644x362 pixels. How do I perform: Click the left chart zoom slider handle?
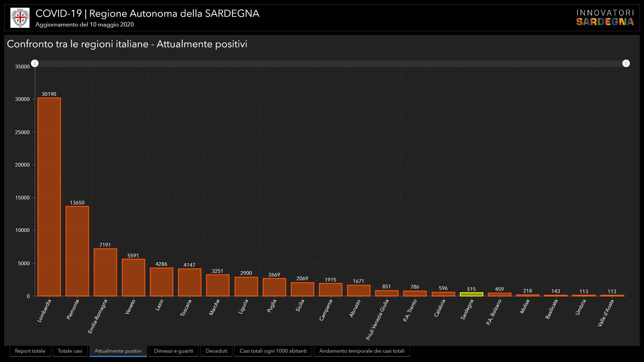[35, 63]
